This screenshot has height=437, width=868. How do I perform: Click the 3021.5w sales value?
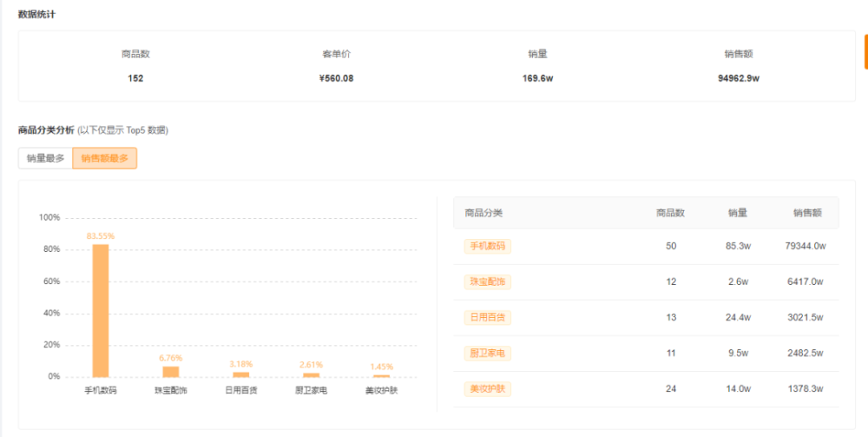(806, 317)
